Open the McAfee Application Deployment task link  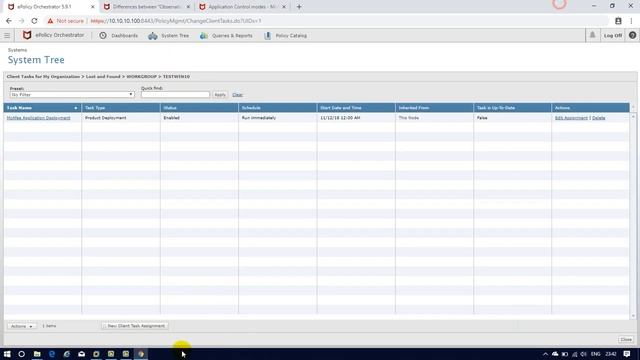(x=38, y=118)
